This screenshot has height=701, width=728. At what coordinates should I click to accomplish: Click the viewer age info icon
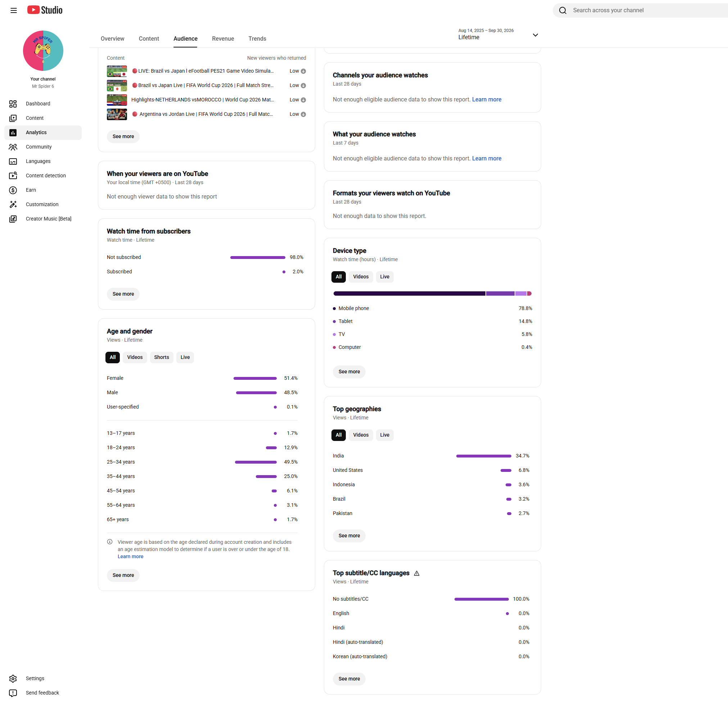pos(109,542)
